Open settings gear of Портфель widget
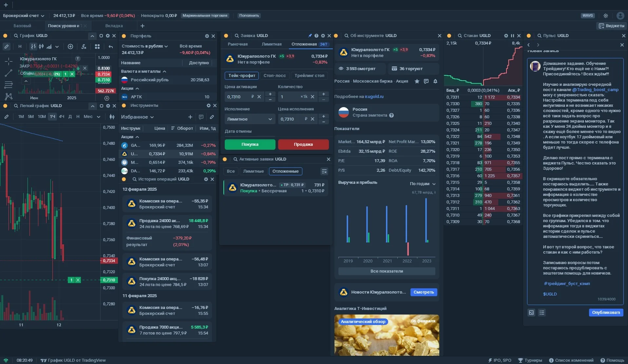 point(207,36)
